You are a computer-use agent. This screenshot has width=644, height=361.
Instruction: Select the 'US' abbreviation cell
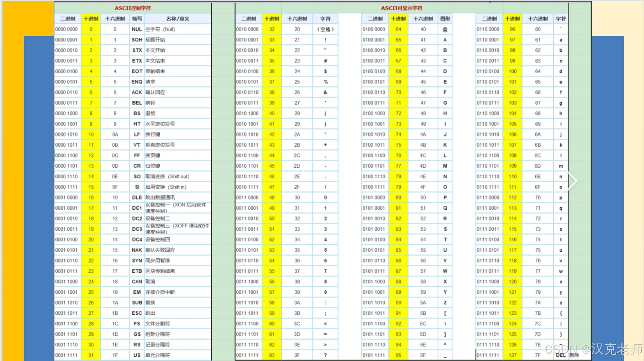pos(137,355)
